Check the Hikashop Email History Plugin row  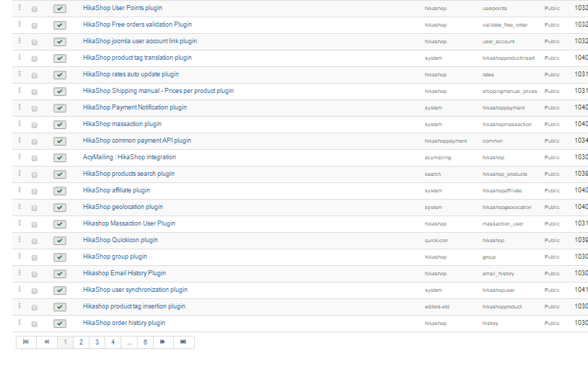point(35,274)
